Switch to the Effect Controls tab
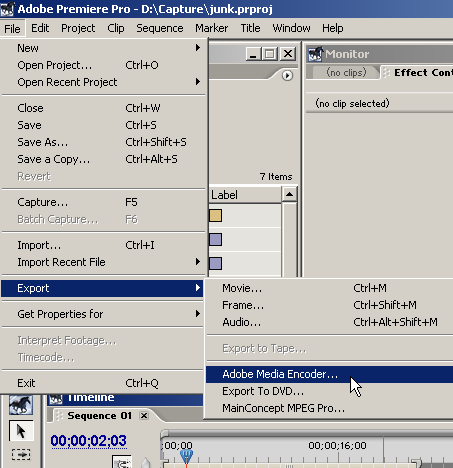The height and width of the screenshot is (468, 453). (419, 72)
